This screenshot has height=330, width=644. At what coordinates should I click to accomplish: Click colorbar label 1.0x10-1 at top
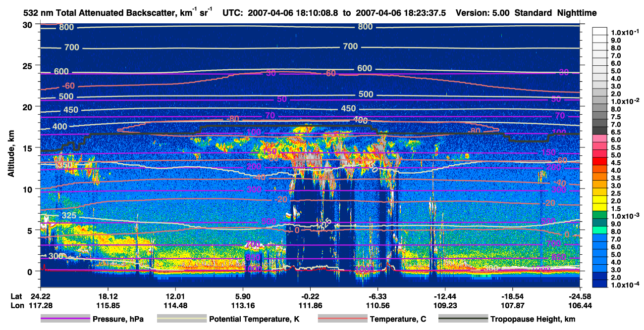(x=624, y=33)
